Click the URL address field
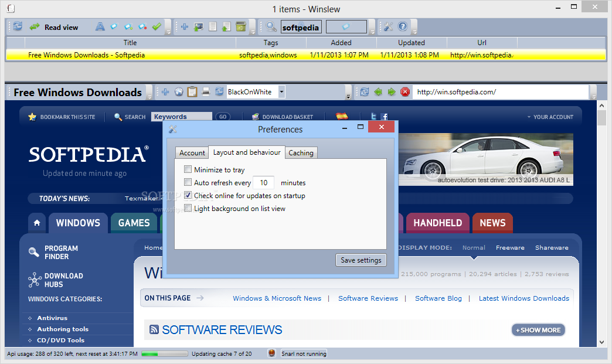Screen dimensions: 612x364 pos(501,92)
